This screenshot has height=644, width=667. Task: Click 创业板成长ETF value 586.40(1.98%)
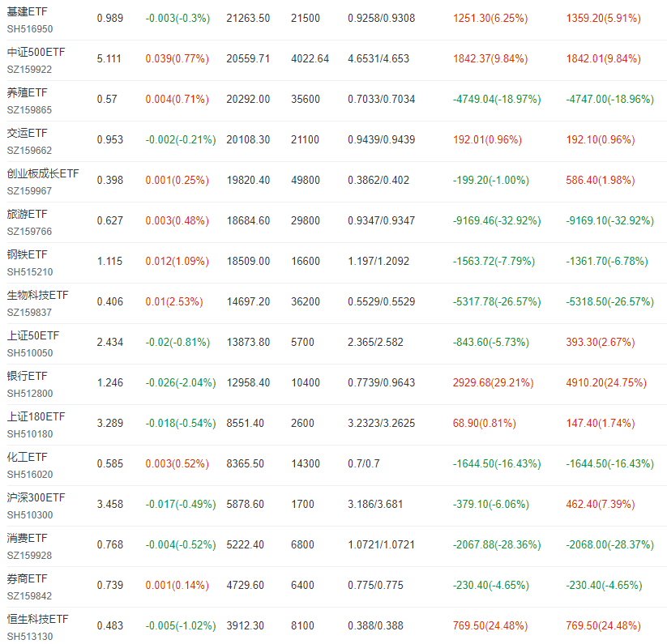601,180
